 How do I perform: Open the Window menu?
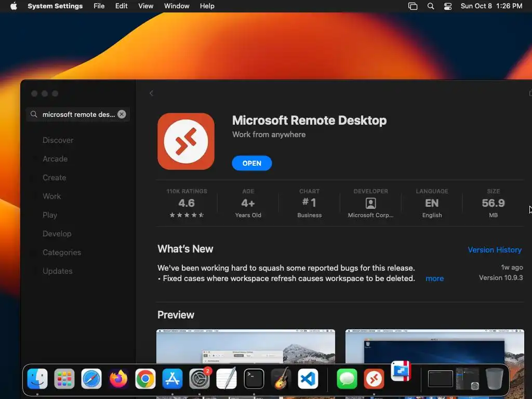[177, 6]
